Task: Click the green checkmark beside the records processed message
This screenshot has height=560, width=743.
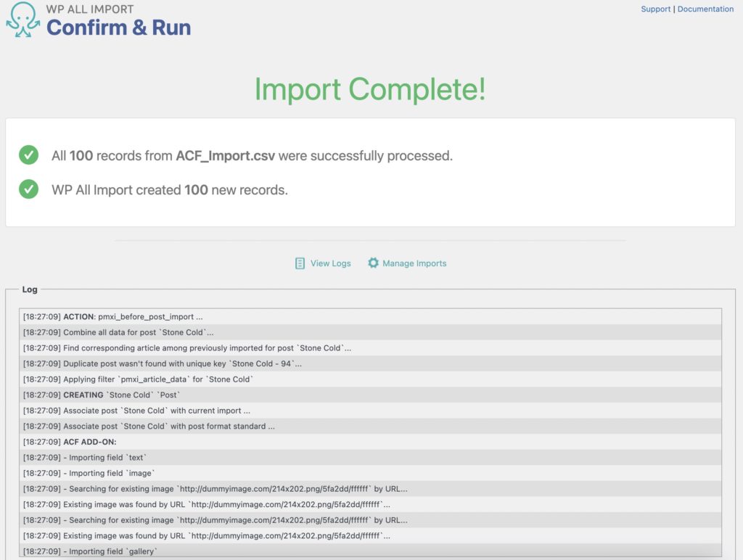Action: (30, 155)
